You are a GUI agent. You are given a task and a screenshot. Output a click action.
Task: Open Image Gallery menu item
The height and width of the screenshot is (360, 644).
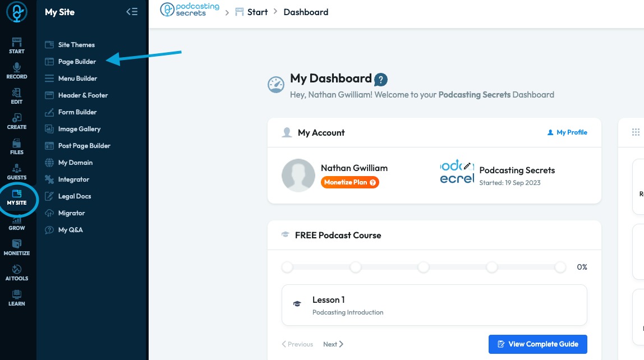pyautogui.click(x=73, y=129)
